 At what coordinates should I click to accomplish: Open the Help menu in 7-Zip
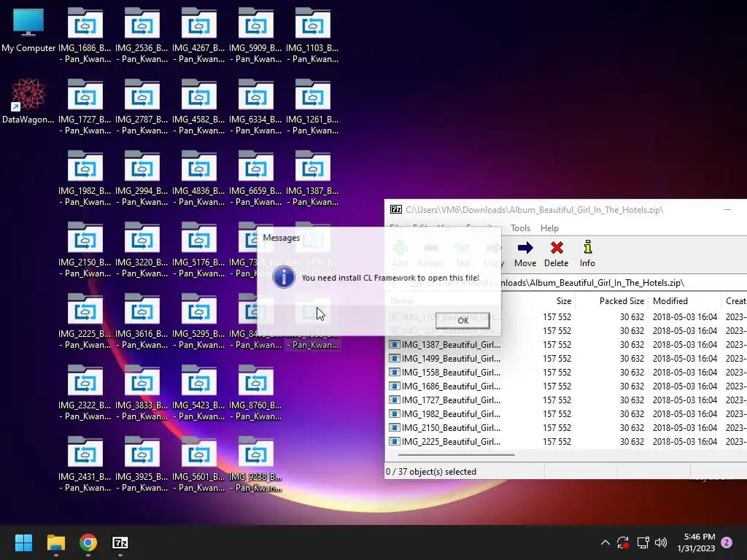549,228
